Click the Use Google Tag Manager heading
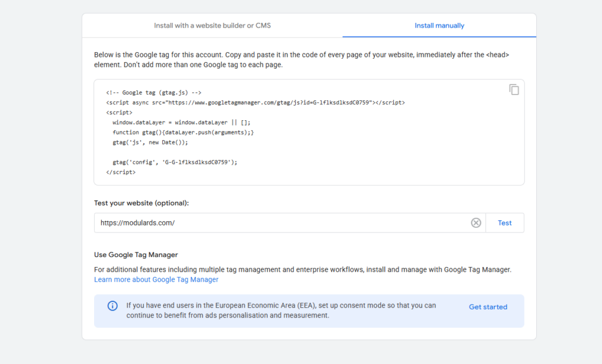The width and height of the screenshot is (602, 364). 136,255
